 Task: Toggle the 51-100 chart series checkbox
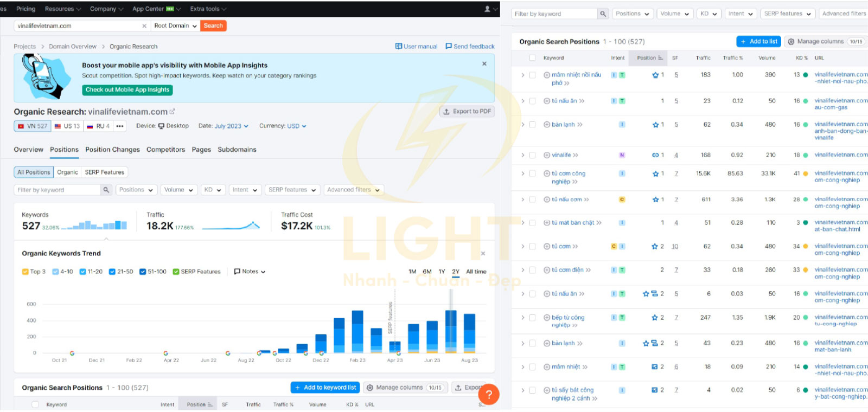143,272
